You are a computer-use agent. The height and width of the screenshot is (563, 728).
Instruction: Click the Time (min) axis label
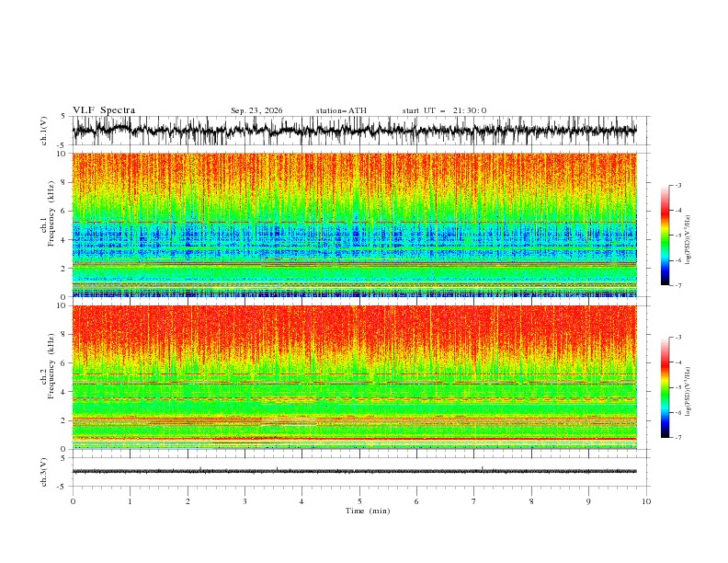point(368,511)
